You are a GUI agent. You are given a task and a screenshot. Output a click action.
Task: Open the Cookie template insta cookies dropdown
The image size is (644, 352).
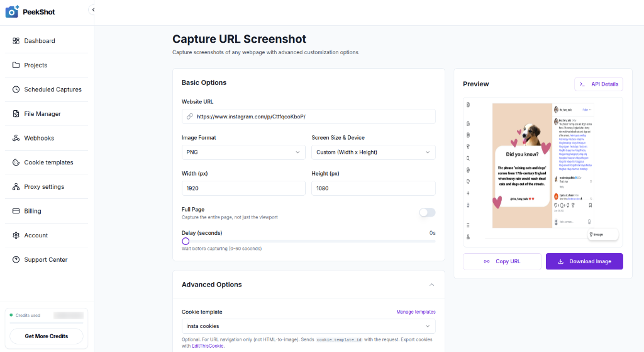point(308,326)
